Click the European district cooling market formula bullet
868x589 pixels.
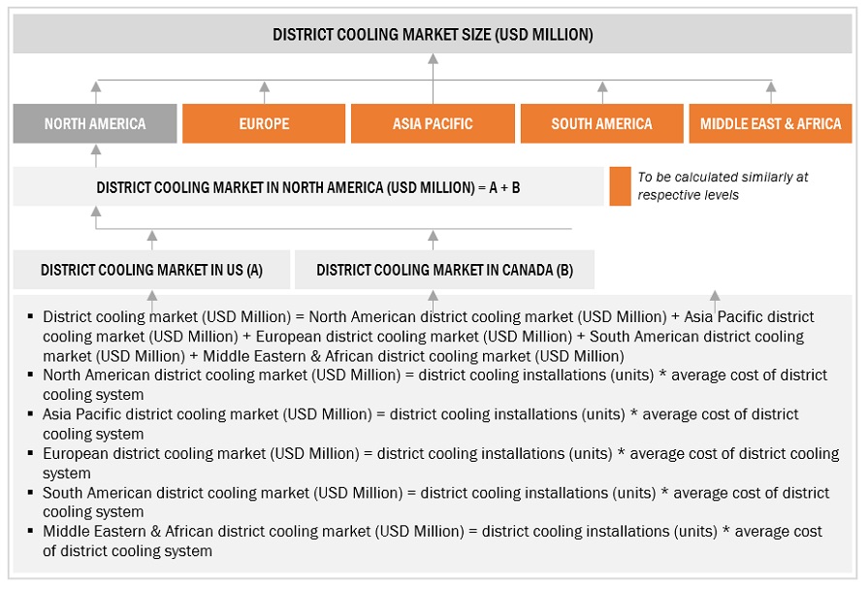[440, 463]
